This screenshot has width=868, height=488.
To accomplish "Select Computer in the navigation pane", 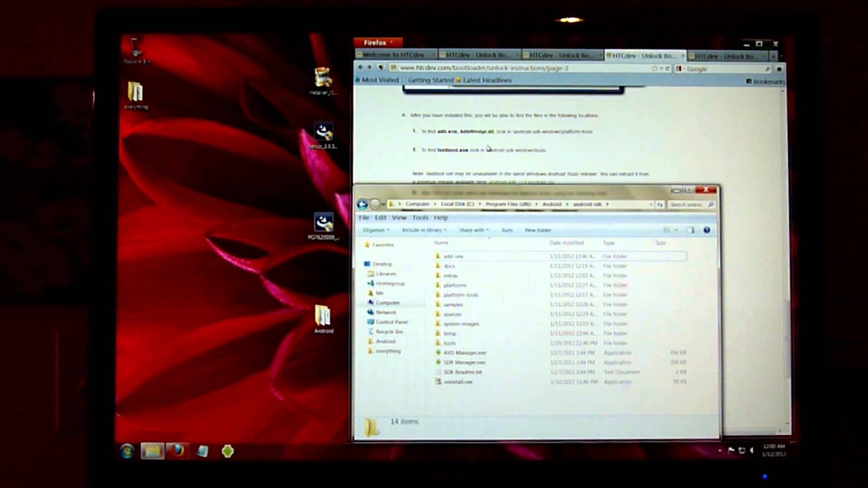I will click(x=384, y=303).
